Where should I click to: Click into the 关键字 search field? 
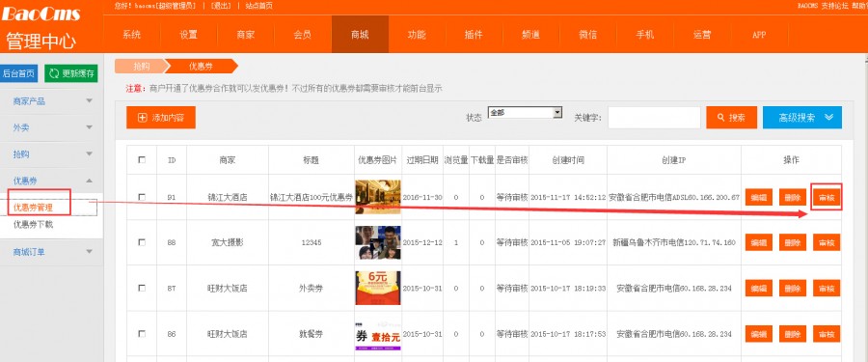(654, 118)
